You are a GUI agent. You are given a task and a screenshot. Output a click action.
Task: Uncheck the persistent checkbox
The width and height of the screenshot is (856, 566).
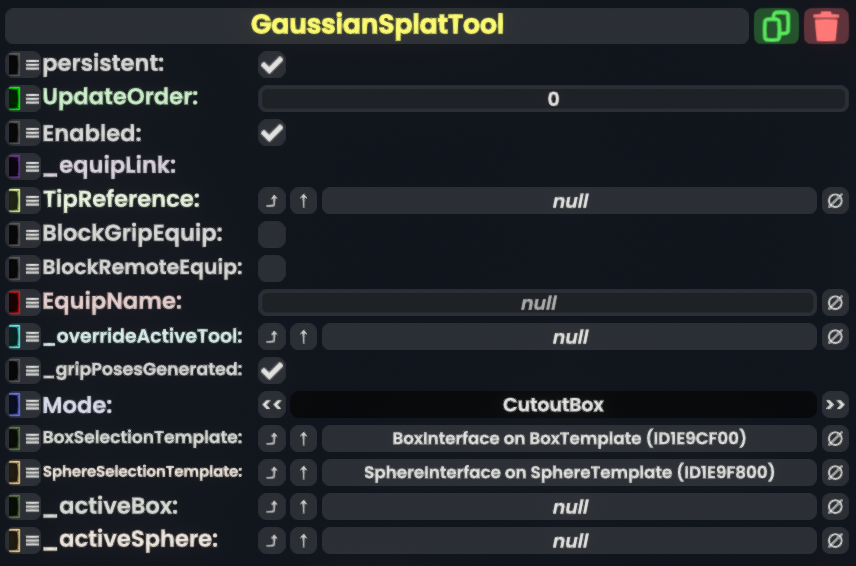271,65
